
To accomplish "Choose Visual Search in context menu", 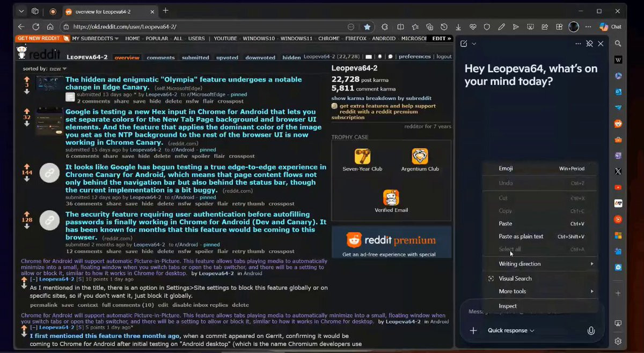I will (x=540, y=278).
